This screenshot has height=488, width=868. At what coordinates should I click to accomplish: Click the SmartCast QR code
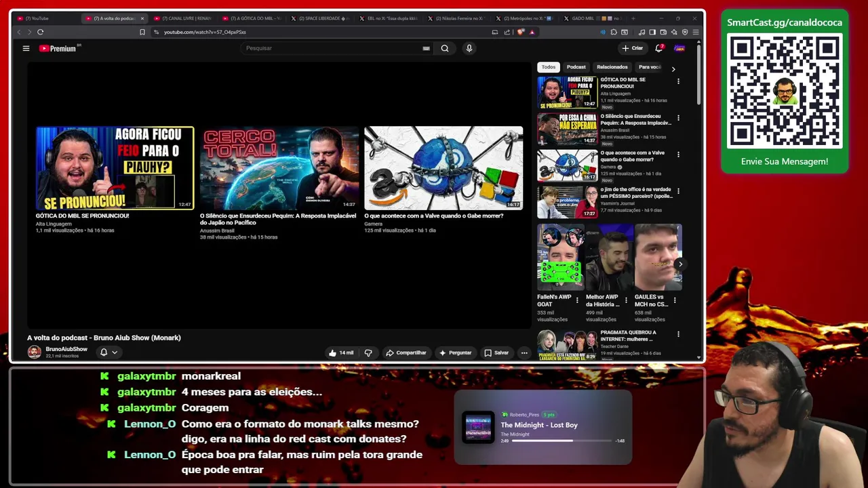point(785,91)
